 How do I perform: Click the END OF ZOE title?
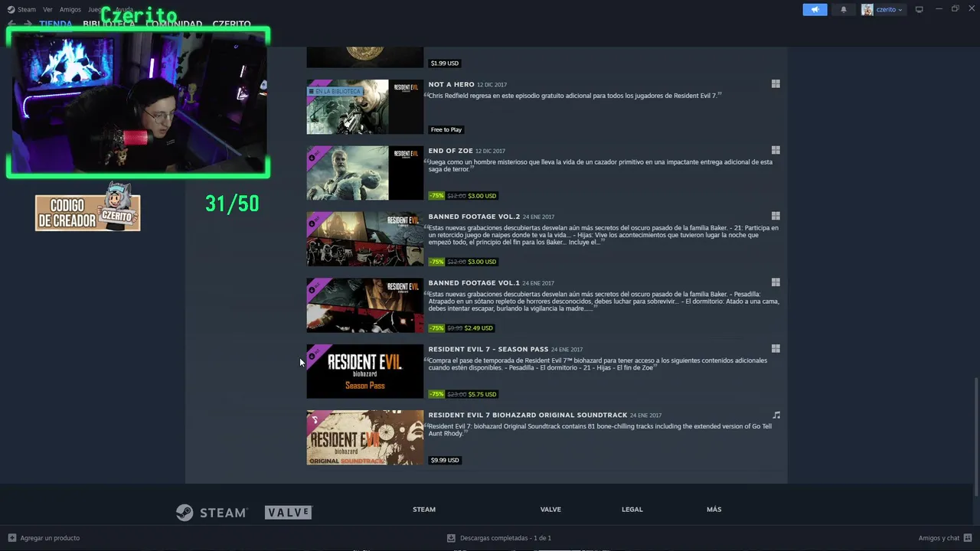click(x=450, y=151)
